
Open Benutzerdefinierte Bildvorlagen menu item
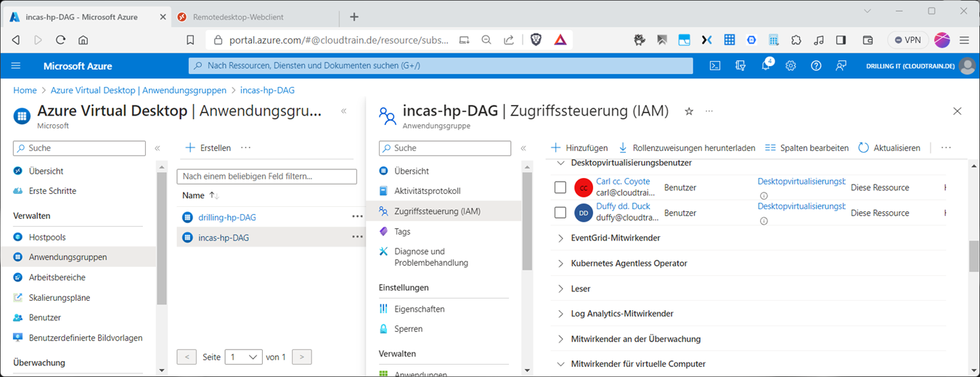86,338
